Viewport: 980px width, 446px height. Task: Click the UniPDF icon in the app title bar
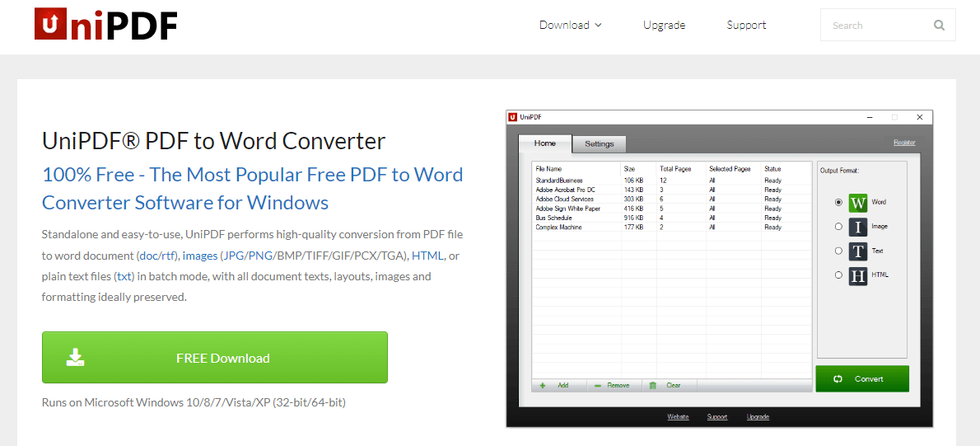[512, 117]
